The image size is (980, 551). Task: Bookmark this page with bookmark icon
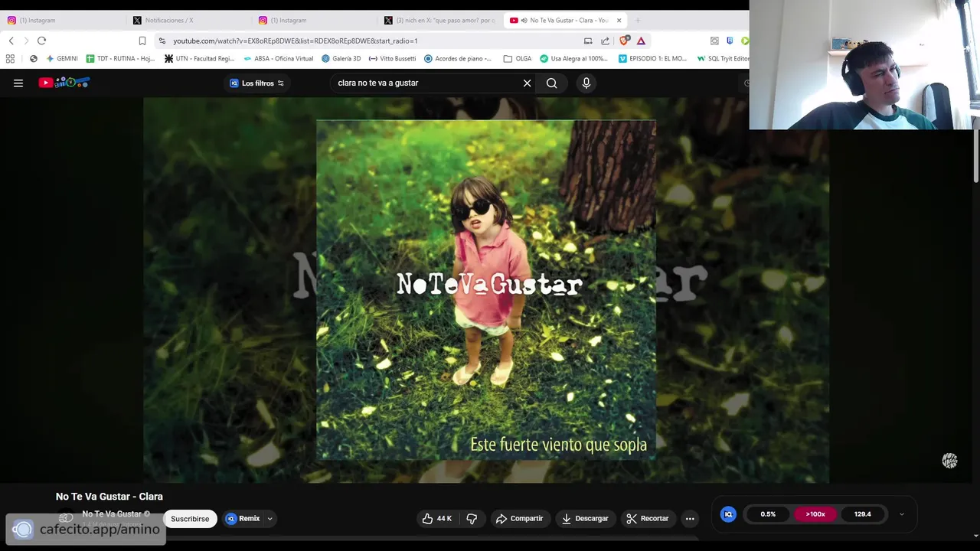click(142, 41)
